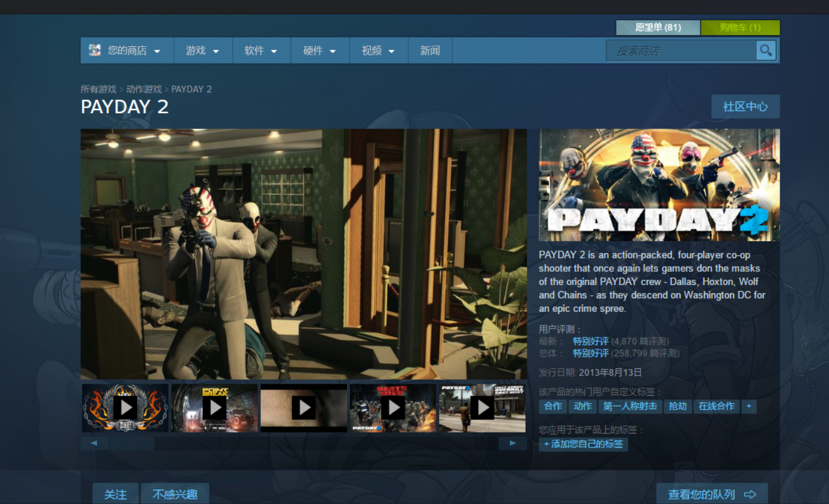Viewport: 829px width, 504px height.
Task: Click the main PAYDAY 2 screenshot
Action: pyautogui.click(x=304, y=254)
